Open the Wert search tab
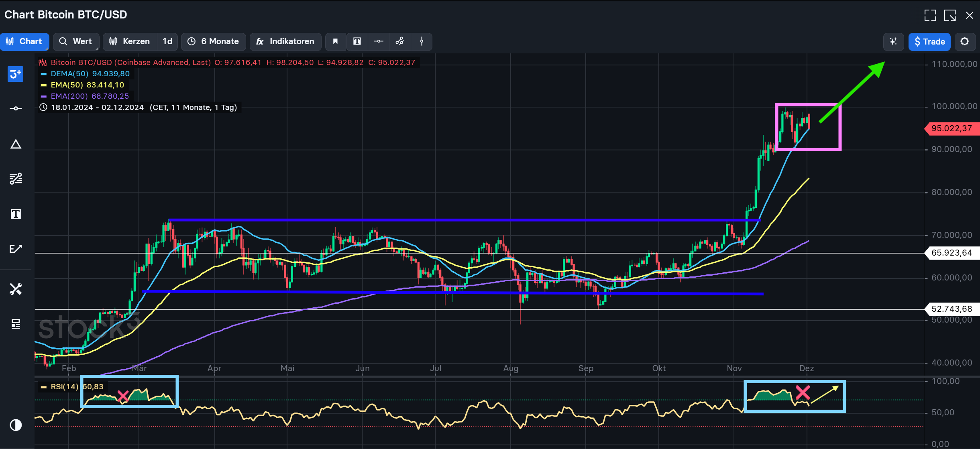The image size is (980, 449). point(75,42)
